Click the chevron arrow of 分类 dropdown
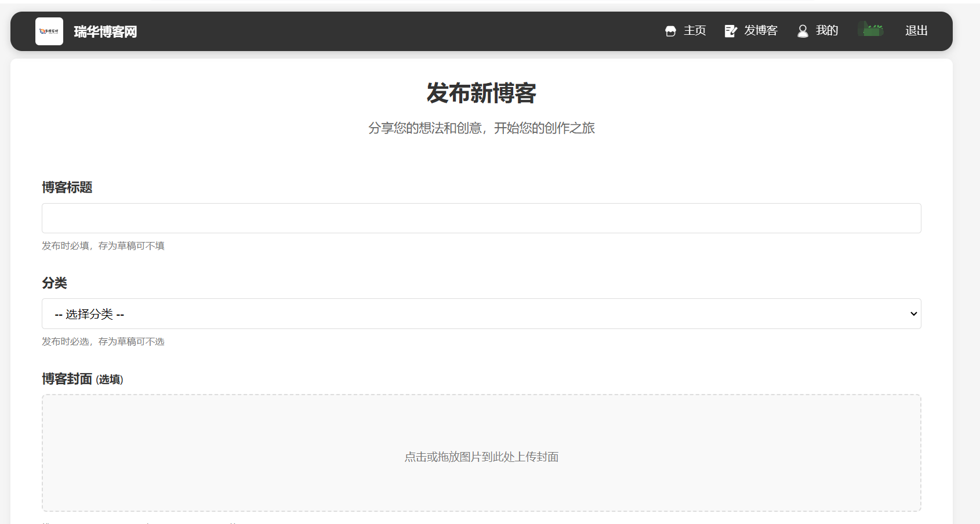 tap(913, 314)
